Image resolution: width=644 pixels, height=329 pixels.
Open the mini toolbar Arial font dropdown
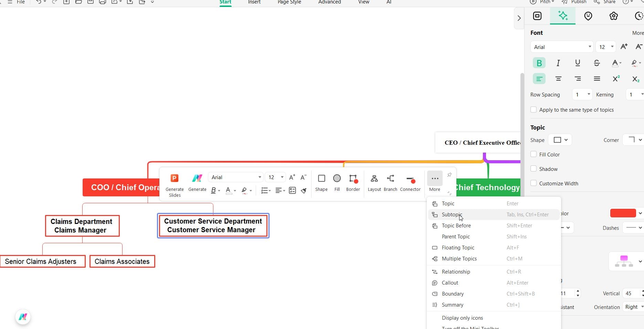click(236, 177)
